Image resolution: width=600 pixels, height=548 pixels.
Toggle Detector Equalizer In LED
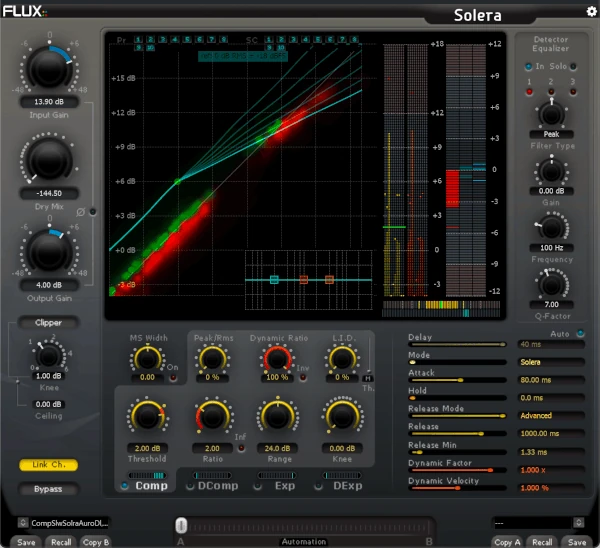point(528,66)
